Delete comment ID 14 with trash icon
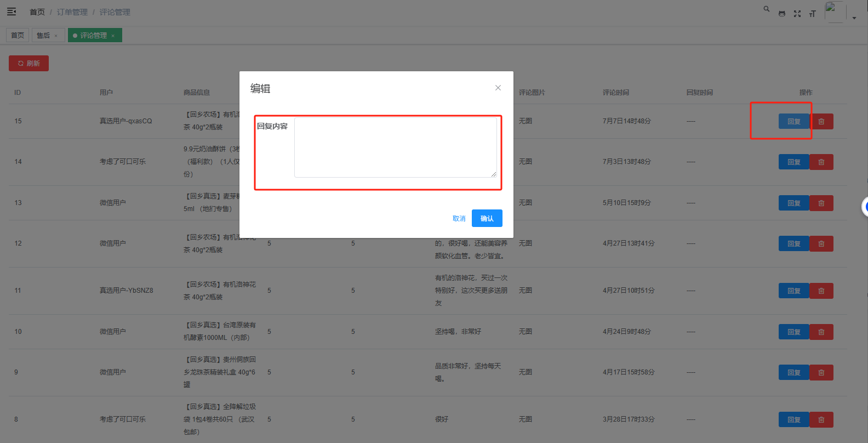The height and width of the screenshot is (443, 868). click(x=821, y=162)
